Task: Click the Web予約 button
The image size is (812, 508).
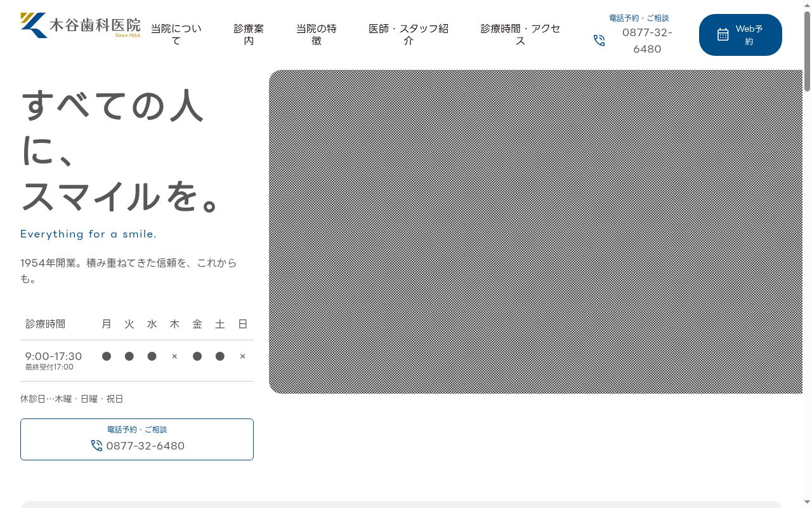Action: pyautogui.click(x=740, y=35)
